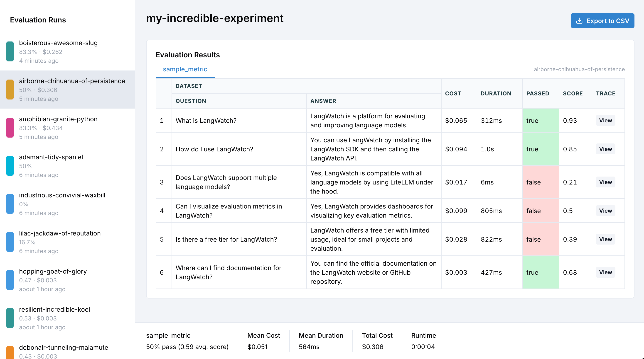Click pink color marker for amphibian-granite-python
644x359 pixels.
pyautogui.click(x=10, y=128)
